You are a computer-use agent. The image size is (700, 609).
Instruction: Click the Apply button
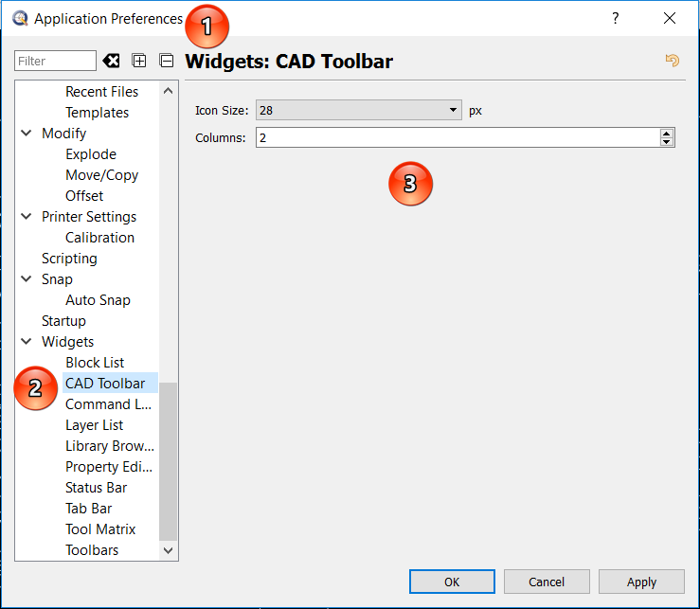(641, 582)
